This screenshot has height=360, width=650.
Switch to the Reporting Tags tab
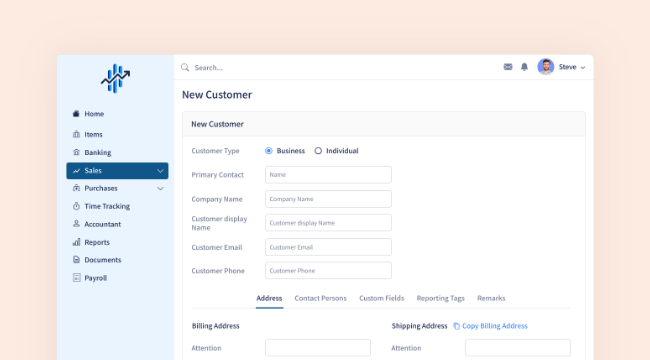pos(441,298)
